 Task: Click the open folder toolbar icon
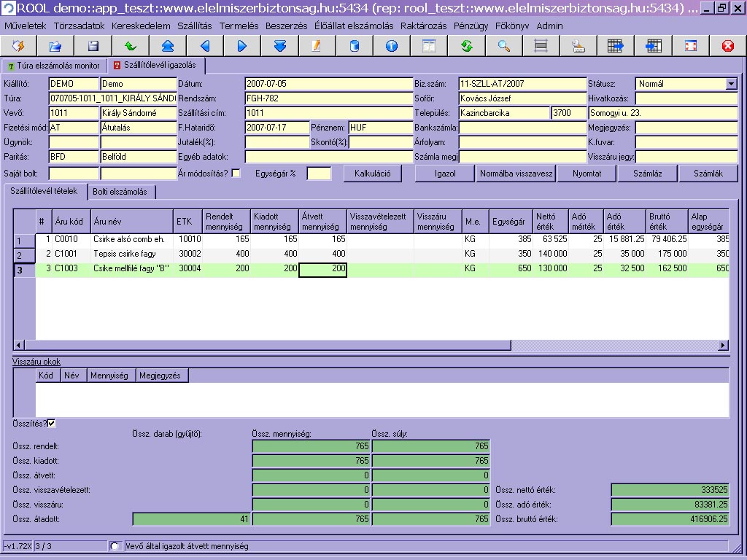(x=55, y=46)
